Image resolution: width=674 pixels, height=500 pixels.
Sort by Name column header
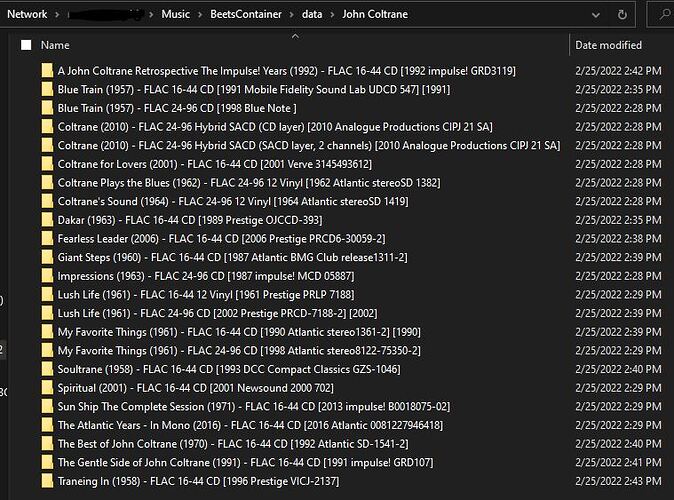click(55, 45)
